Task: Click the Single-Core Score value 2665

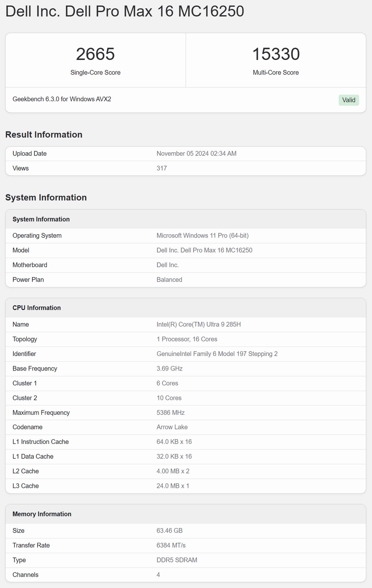Action: coord(95,54)
